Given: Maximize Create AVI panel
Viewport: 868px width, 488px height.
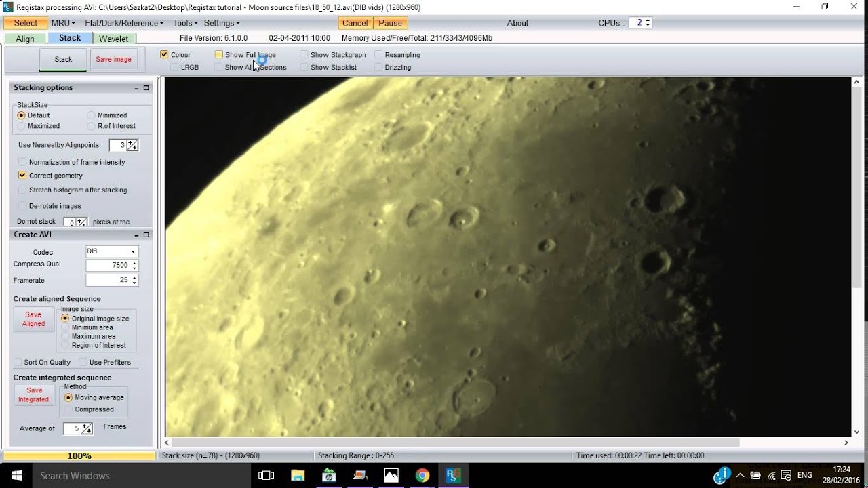Looking at the screenshot, I should pyautogui.click(x=146, y=235).
